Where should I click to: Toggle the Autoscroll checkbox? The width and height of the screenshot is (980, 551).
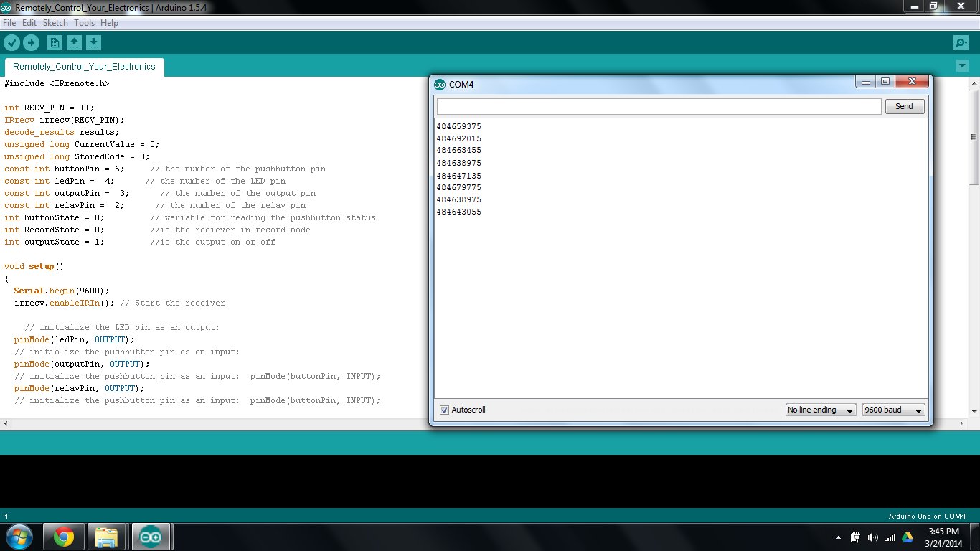pyautogui.click(x=445, y=410)
